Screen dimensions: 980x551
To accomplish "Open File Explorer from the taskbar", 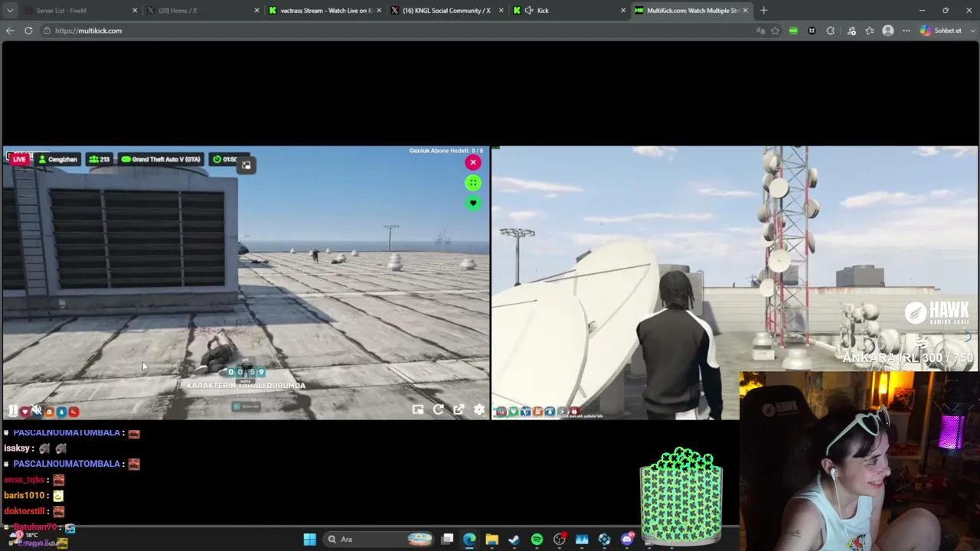I will point(492,540).
